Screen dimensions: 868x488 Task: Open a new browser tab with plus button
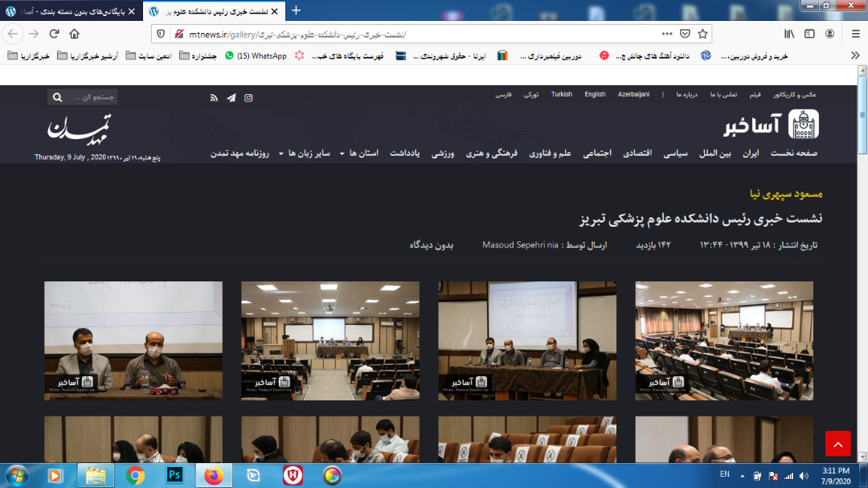(x=296, y=10)
